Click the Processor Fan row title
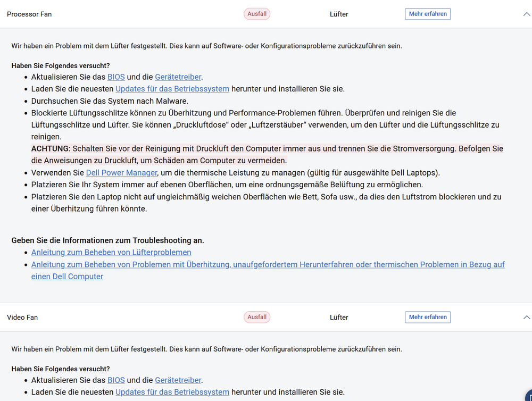 [x=29, y=14]
